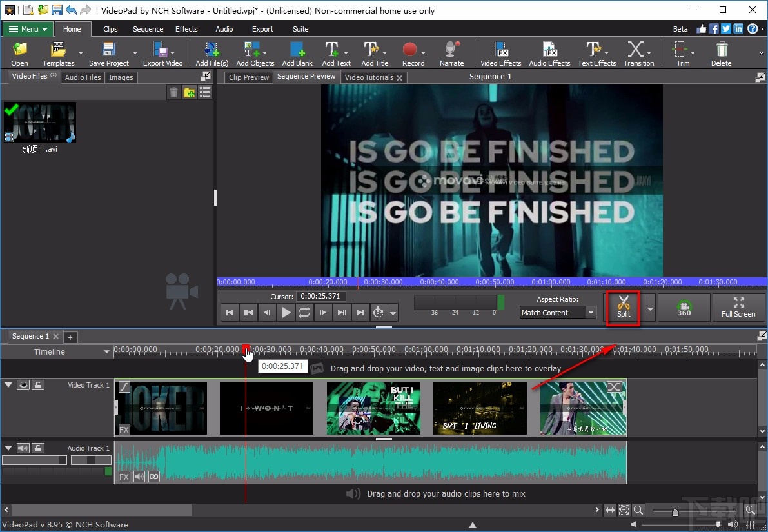Lock Video Track 1
This screenshot has height=532, width=768.
tap(37, 384)
